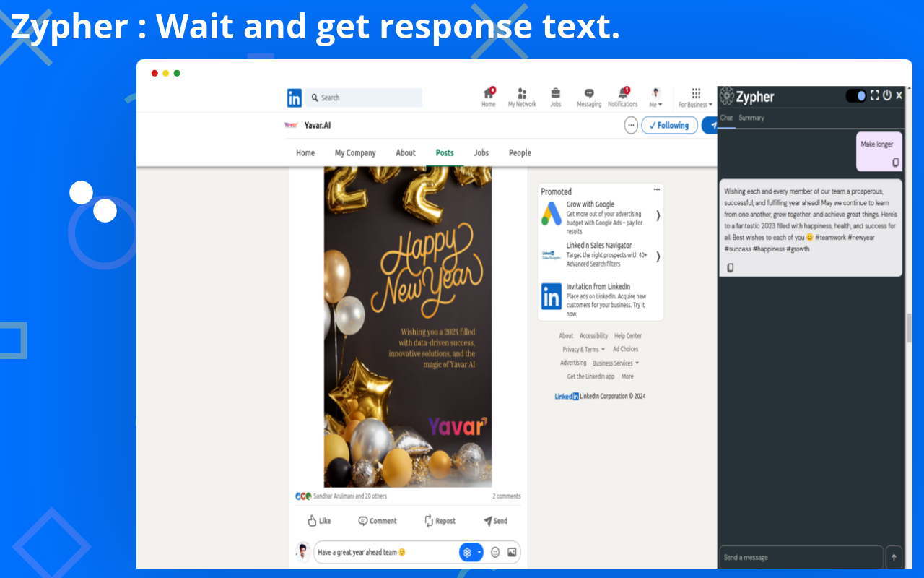Open the More footer link

point(627,376)
